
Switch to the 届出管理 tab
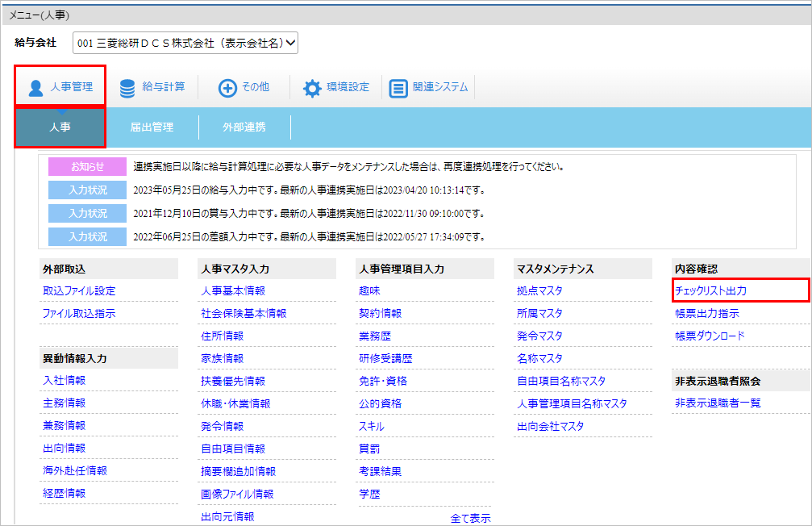(152, 127)
